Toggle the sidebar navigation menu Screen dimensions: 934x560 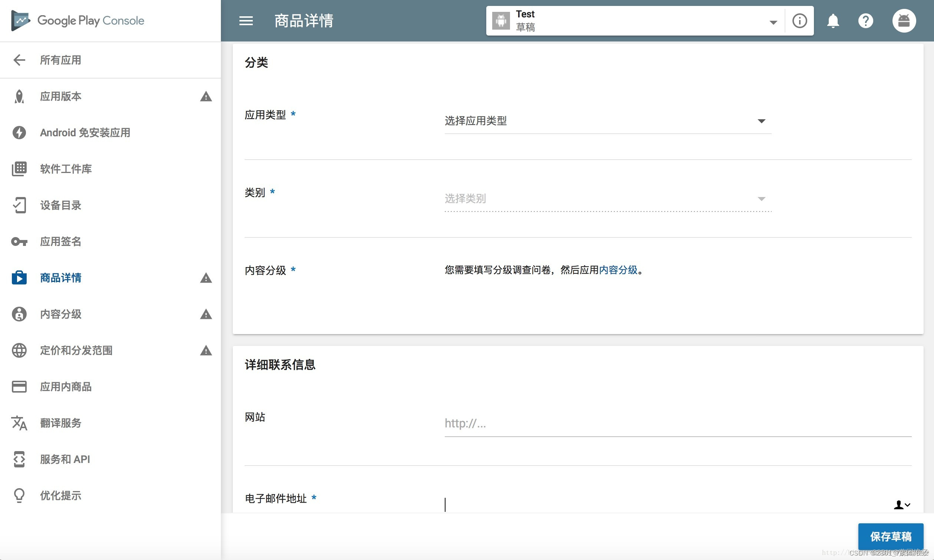coord(246,21)
